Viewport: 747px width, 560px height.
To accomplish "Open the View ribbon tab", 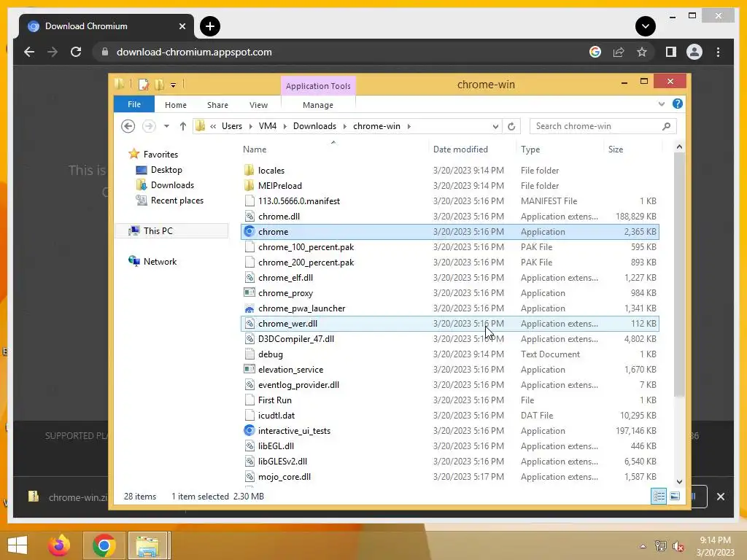I will click(x=259, y=105).
